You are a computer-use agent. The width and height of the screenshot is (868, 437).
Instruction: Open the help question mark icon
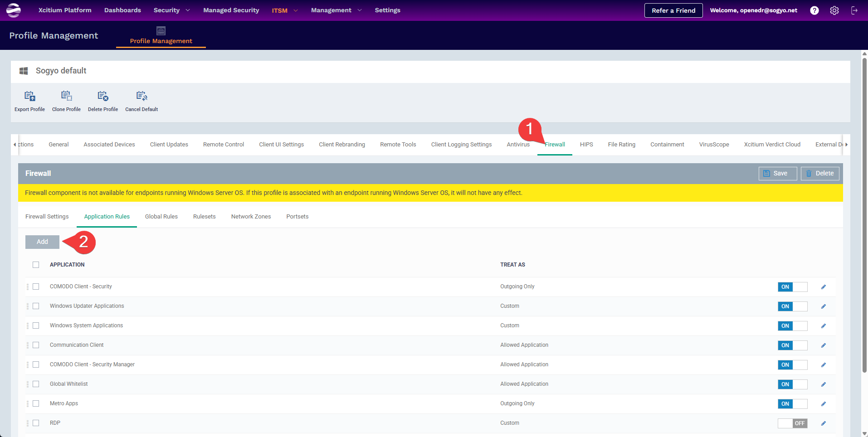(x=814, y=10)
